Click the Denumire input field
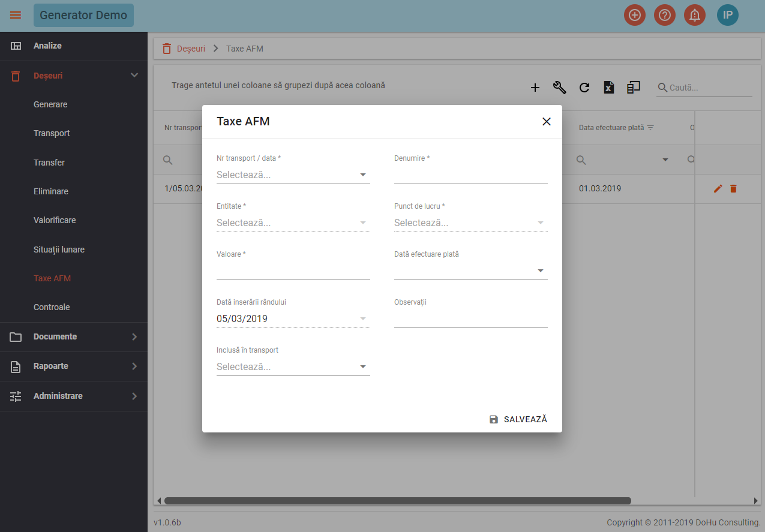 pyautogui.click(x=470, y=175)
